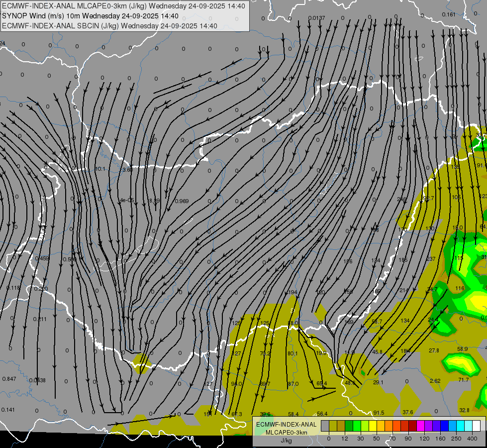Click the 0.118 grid value
This screenshot has width=487, height=448.
click(13, 288)
